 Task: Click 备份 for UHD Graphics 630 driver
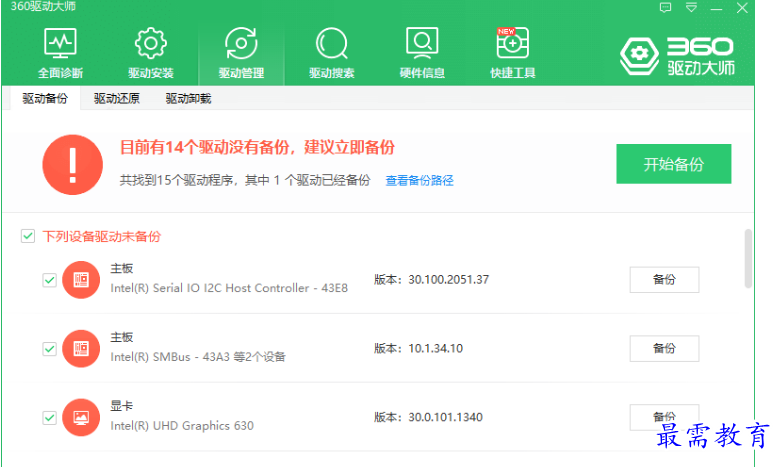click(x=664, y=417)
